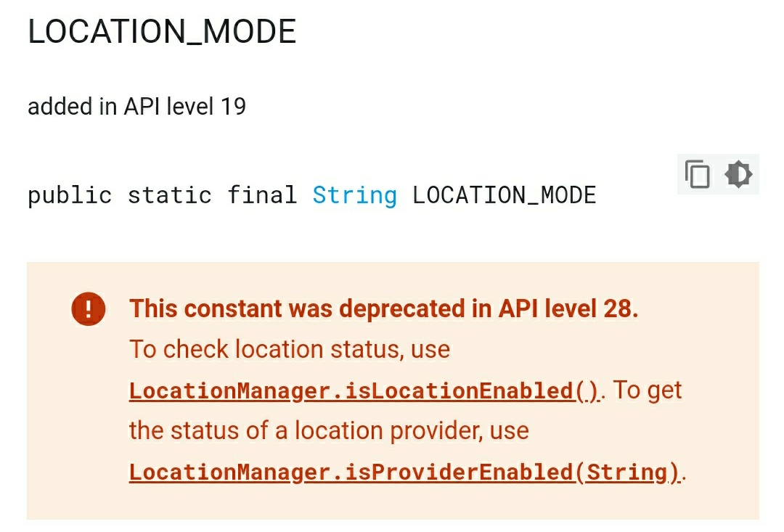
Task: Click 'To check location status, use' sentence
Action: pyautogui.click(x=290, y=349)
